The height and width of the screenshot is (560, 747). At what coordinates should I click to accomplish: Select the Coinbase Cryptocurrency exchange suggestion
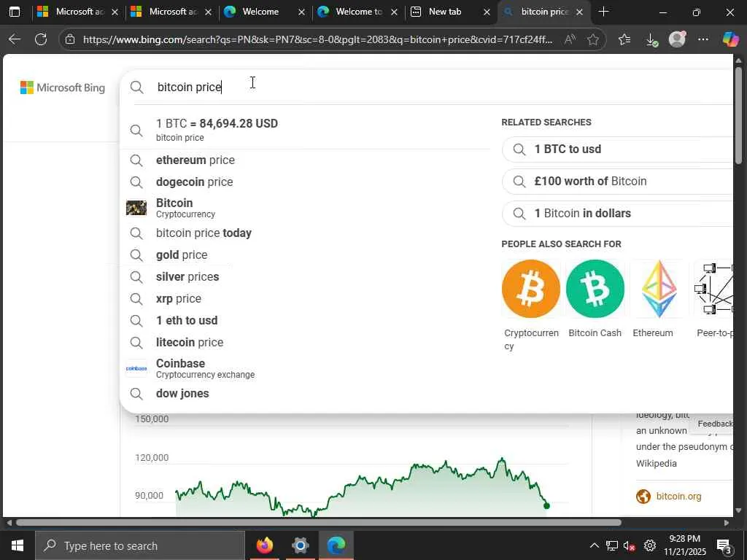(305, 368)
